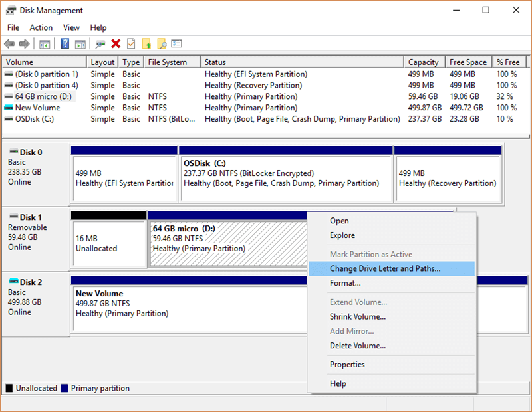Screen dimensions: 532x412
Task: Delete the volume using the red X icon
Action: [x=114, y=44]
